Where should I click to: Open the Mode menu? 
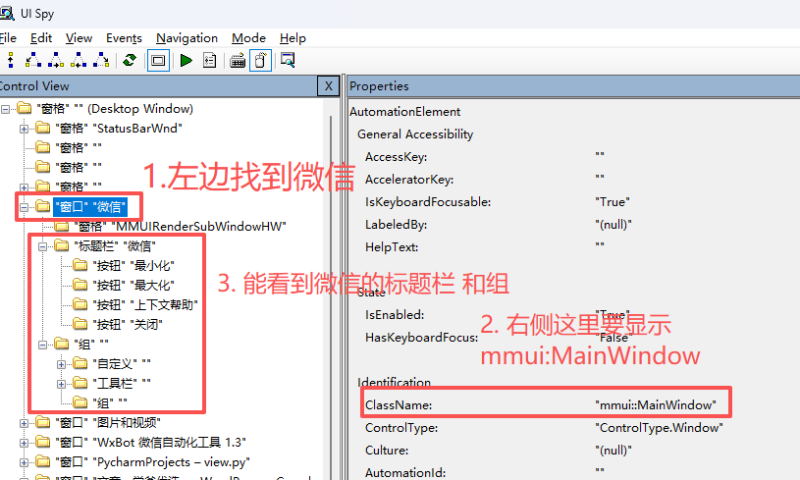click(248, 38)
